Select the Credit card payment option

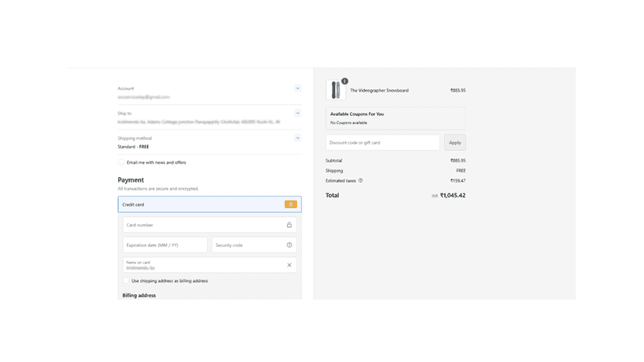[x=209, y=204]
